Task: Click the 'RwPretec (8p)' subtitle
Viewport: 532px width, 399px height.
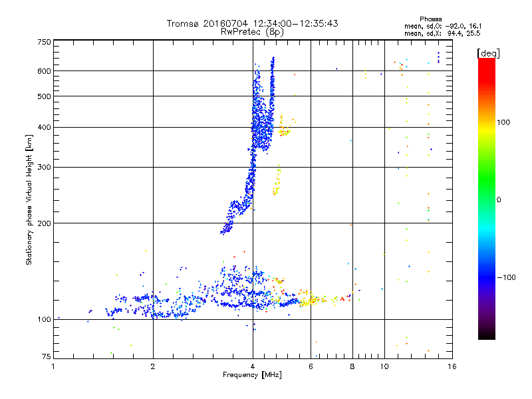Action: [x=252, y=32]
